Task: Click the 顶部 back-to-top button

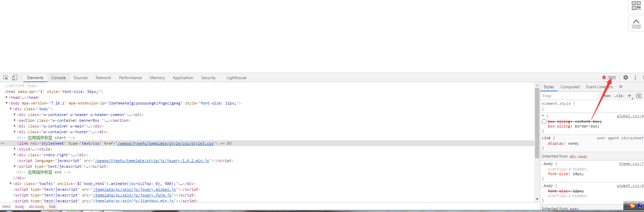Action: tap(636, 24)
